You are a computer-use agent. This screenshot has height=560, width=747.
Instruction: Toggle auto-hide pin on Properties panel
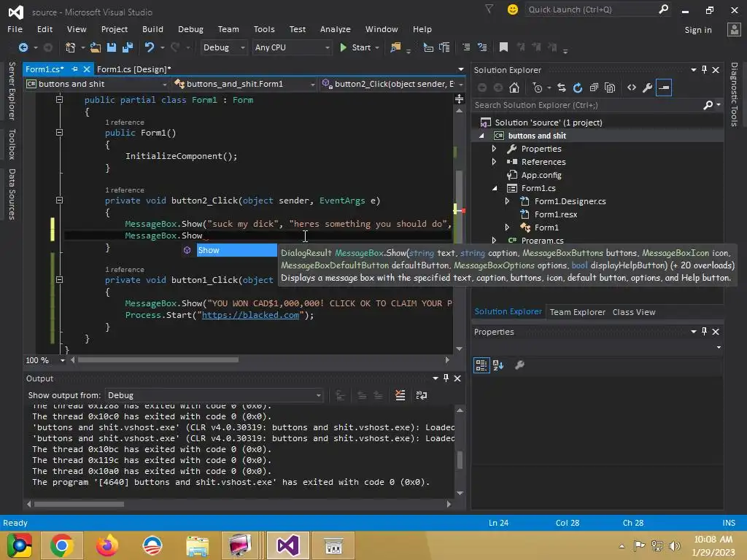pos(704,332)
